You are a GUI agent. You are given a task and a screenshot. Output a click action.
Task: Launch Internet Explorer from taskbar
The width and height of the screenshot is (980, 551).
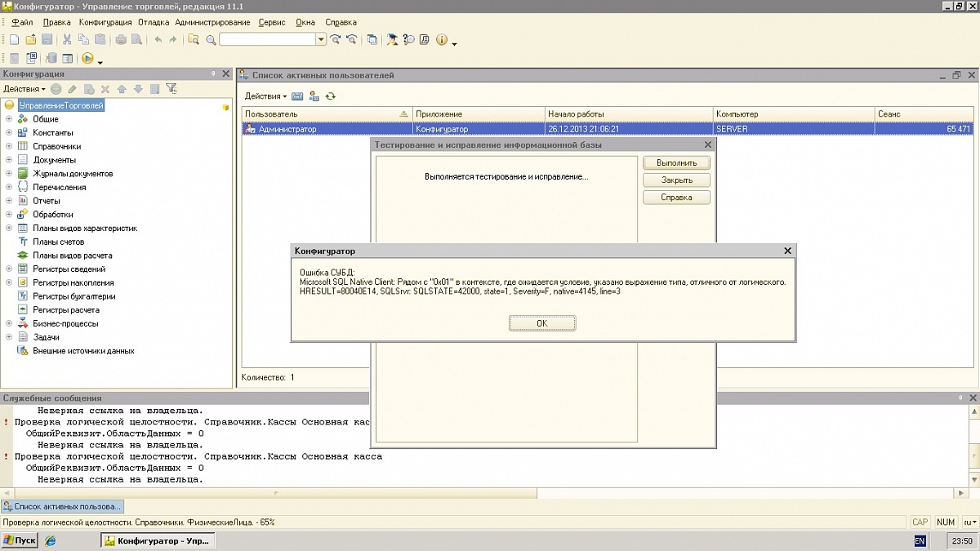pos(51,540)
